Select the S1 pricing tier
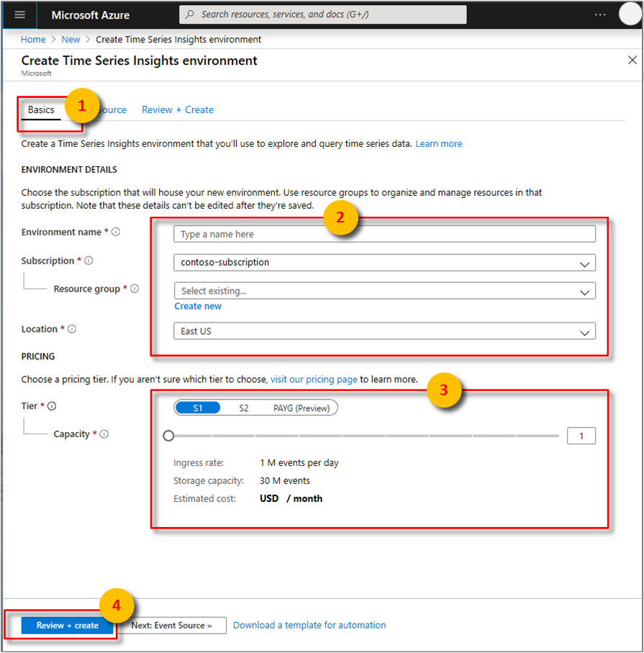644x653 pixels. [x=197, y=407]
